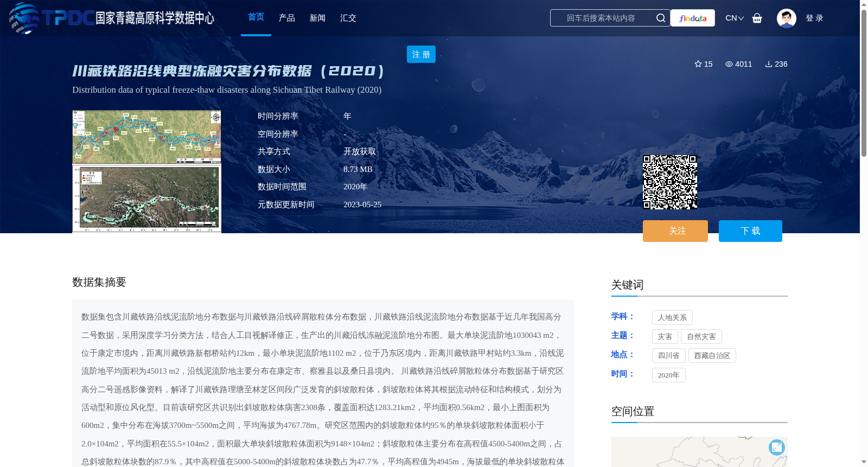Focus the site search input field
The image size is (868, 467).
[601, 18]
